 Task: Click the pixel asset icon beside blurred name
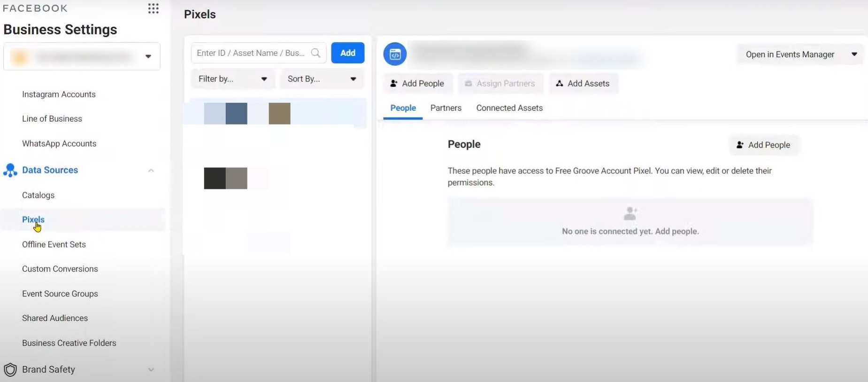(x=395, y=54)
